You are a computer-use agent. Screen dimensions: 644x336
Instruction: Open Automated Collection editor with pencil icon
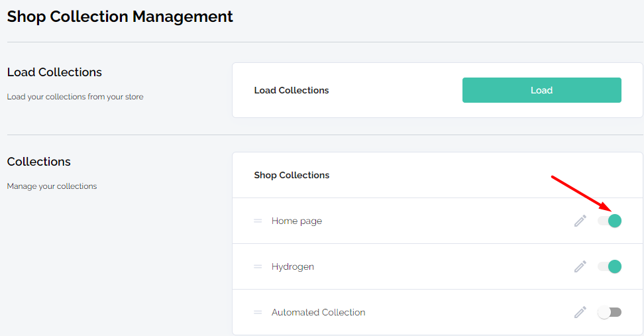click(580, 312)
